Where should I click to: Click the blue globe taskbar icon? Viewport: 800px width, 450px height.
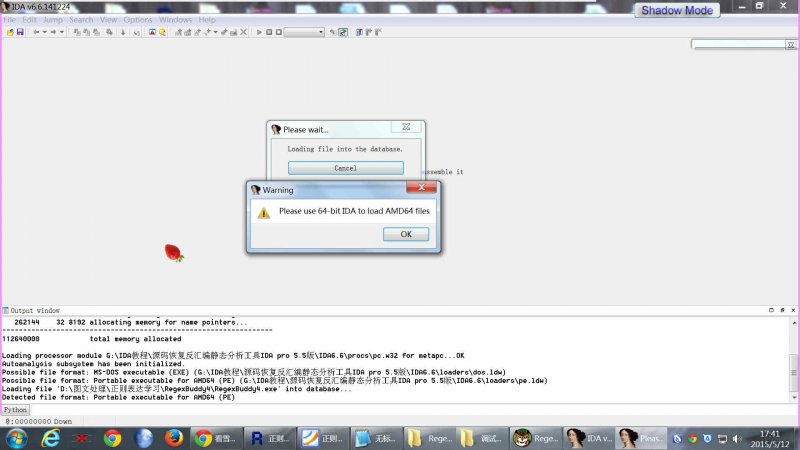coord(143,438)
